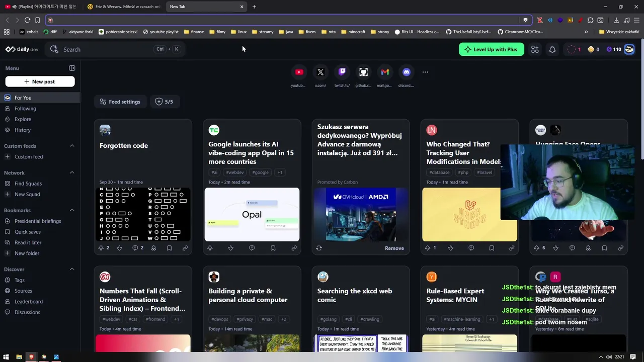Click New post button
Image resolution: width=644 pixels, height=362 pixels.
(x=40, y=81)
